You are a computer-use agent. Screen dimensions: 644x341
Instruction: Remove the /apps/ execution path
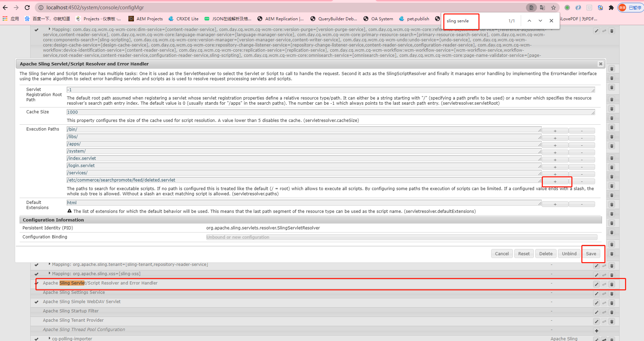tap(582, 145)
